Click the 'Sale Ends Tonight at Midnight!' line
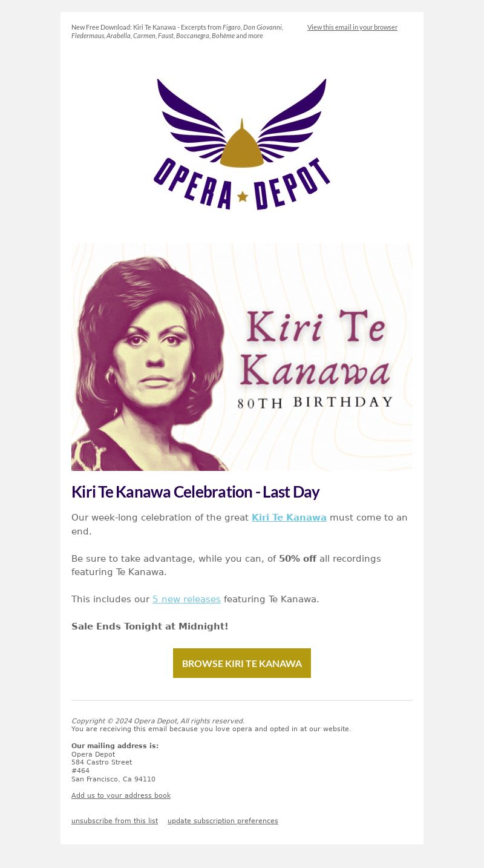The image size is (484, 868). (x=150, y=626)
